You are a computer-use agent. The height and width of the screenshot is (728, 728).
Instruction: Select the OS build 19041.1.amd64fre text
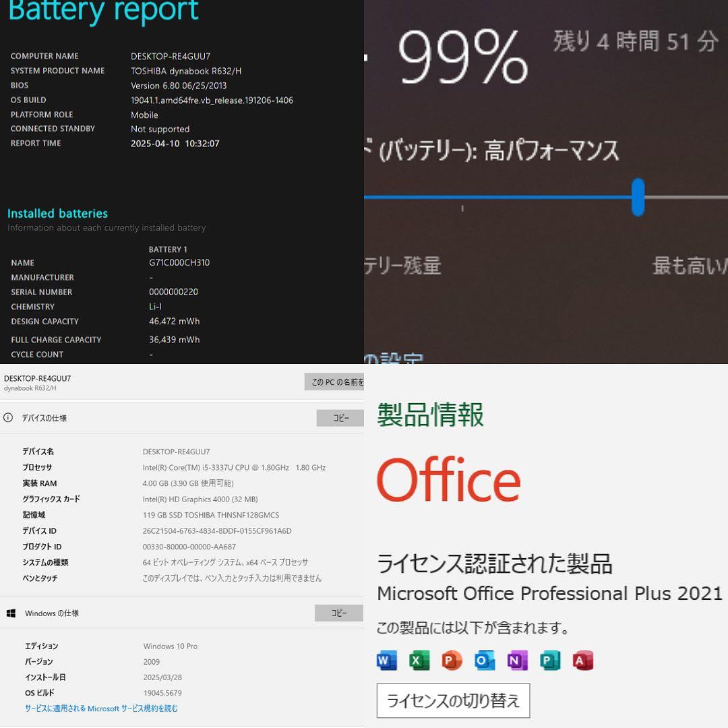[x=212, y=100]
